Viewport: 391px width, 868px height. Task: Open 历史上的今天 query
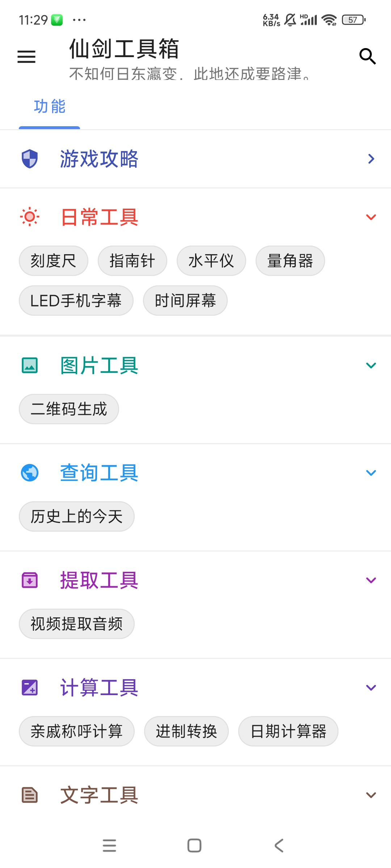pos(76,516)
